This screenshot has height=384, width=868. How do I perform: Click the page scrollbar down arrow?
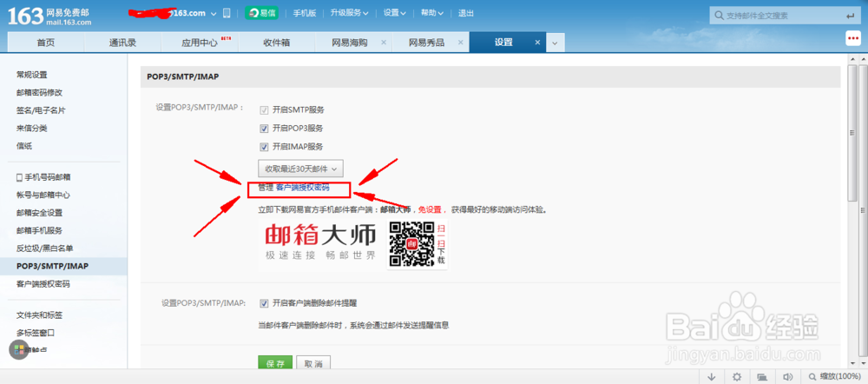(x=852, y=361)
